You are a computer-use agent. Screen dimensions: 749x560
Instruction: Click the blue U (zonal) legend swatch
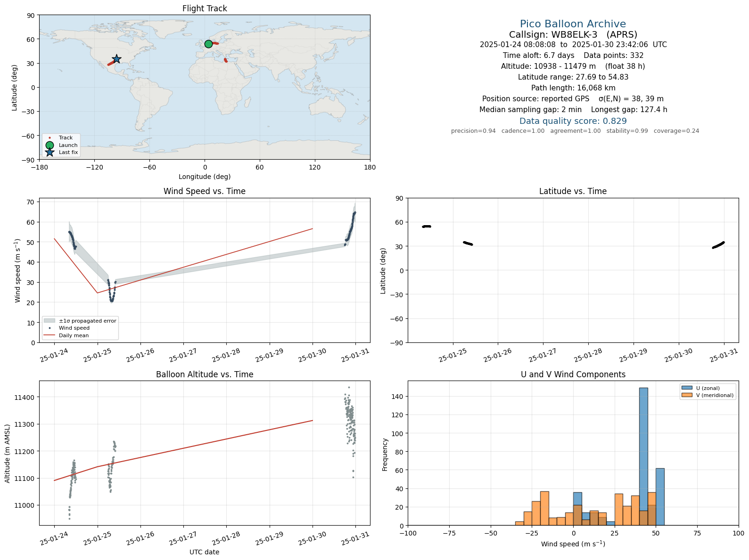tap(687, 388)
